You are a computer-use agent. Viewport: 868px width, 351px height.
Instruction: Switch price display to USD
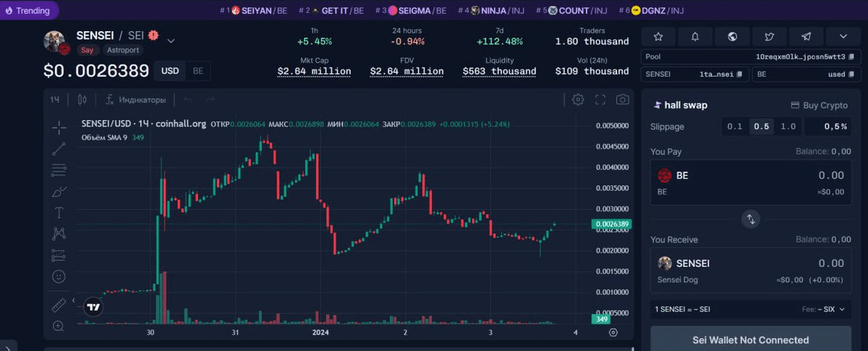click(170, 71)
